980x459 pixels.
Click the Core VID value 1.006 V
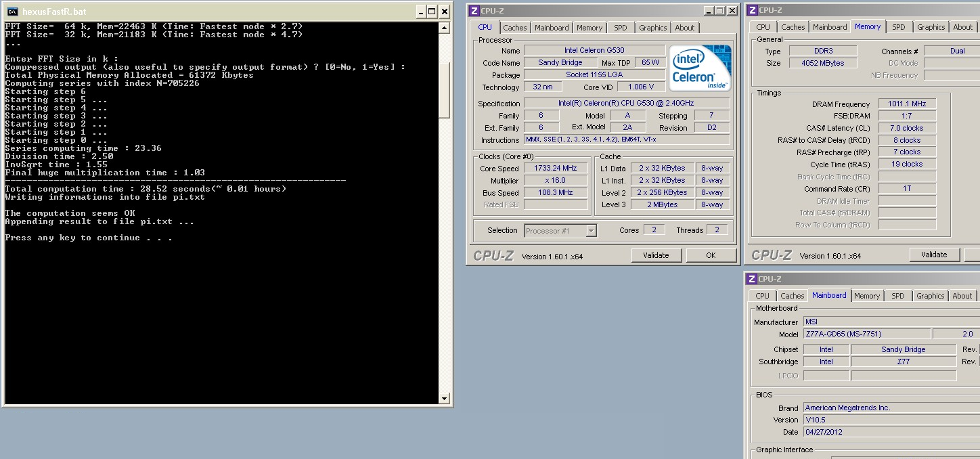click(641, 87)
